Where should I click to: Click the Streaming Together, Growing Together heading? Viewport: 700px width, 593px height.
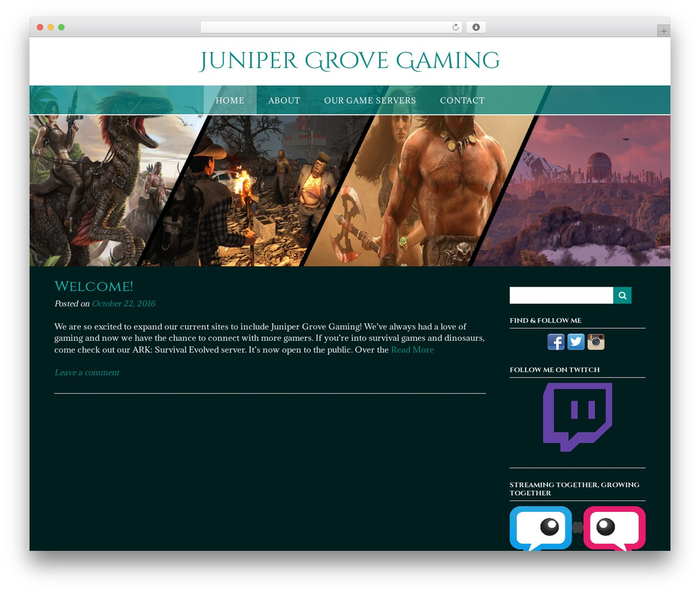(575, 489)
